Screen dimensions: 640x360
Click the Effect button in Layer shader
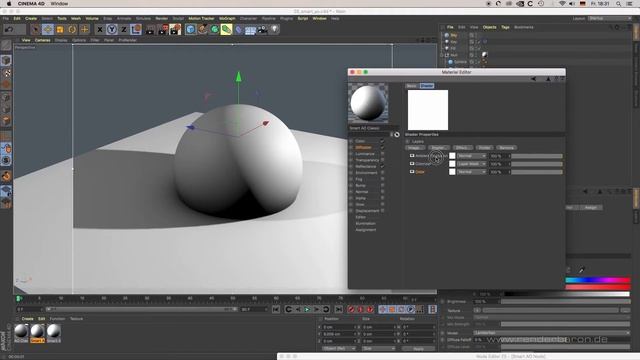pyautogui.click(x=462, y=148)
